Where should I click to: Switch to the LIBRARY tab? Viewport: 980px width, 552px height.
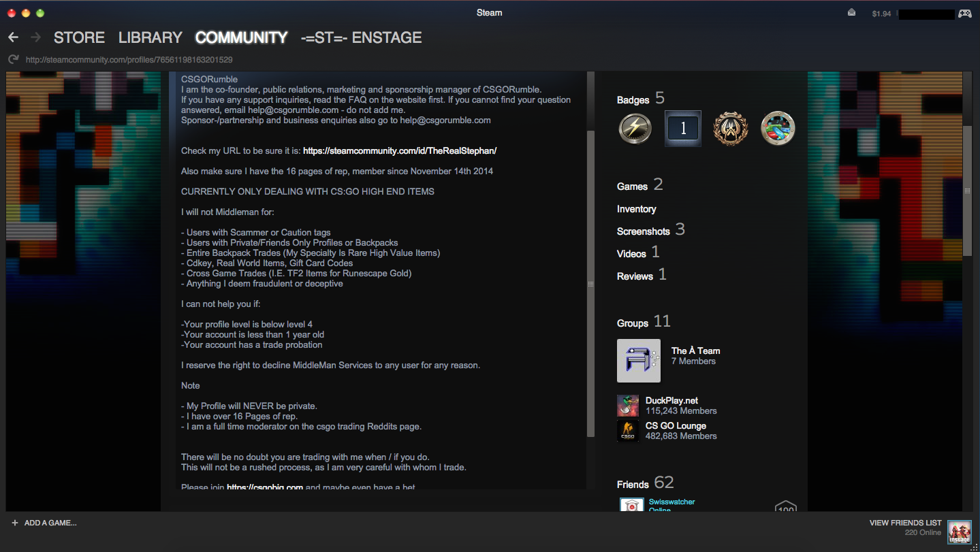150,37
